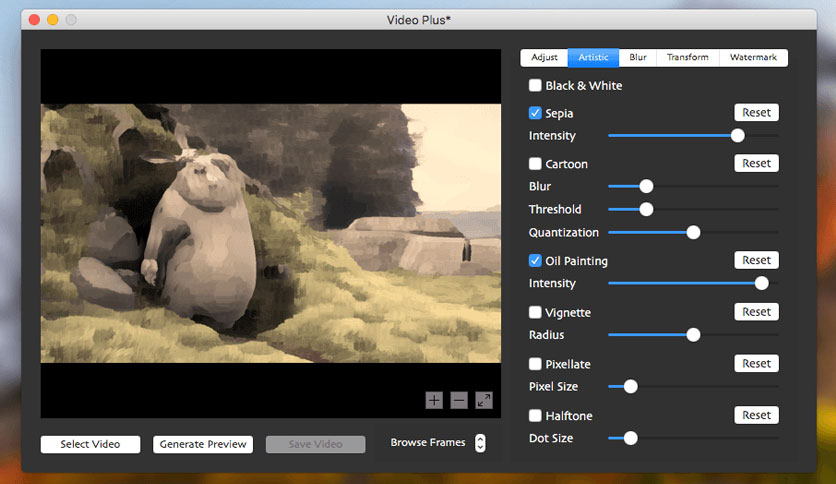This screenshot has height=484, width=836.
Task: Click the Threshold slider handle
Action: tap(646, 209)
